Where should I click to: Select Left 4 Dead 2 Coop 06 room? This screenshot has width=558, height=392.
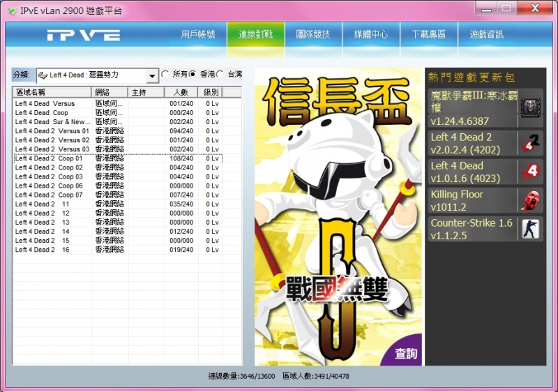click(118, 186)
